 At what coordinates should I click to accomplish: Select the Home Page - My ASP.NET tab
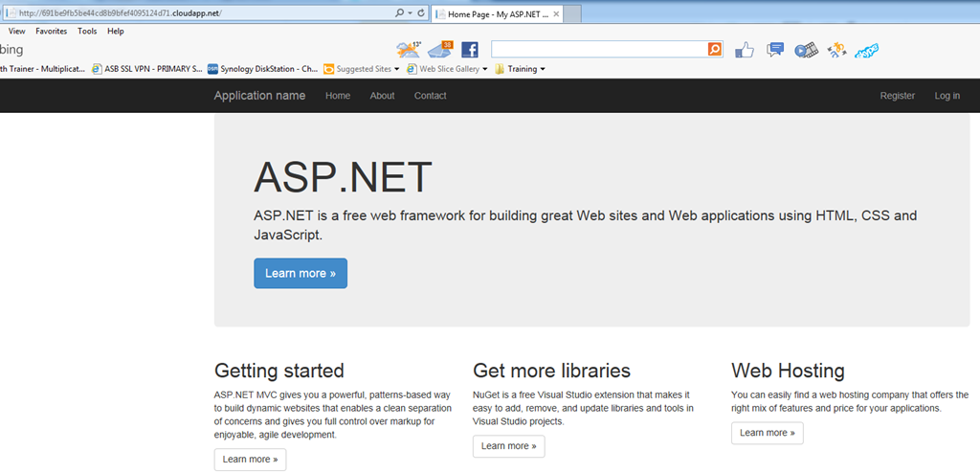(498, 13)
